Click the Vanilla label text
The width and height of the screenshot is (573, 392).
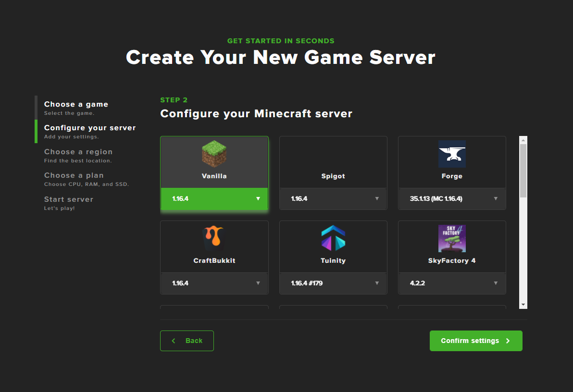click(214, 176)
